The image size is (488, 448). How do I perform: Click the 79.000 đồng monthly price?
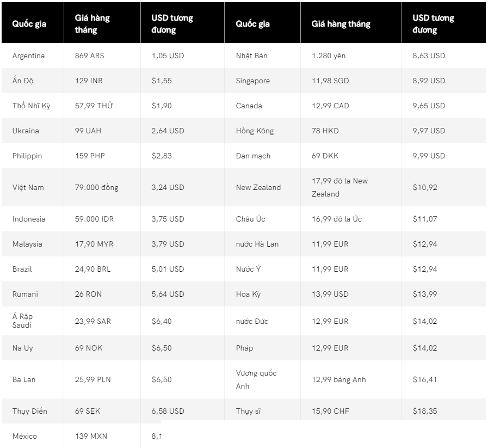(x=96, y=187)
